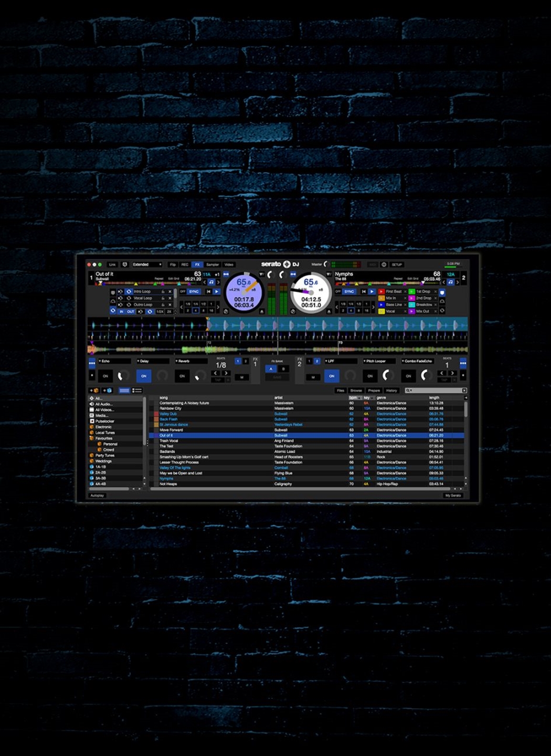The image size is (551, 756).
Task: Lock the Vocal Loop slot
Action: 163,298
